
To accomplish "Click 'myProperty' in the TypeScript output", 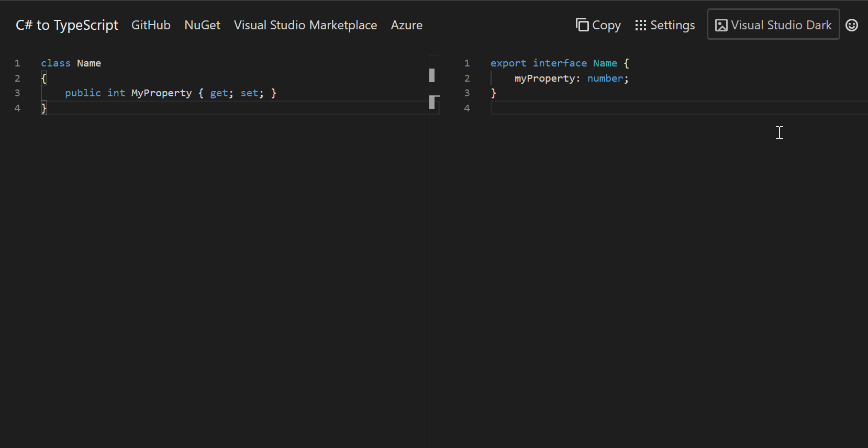I will pyautogui.click(x=544, y=79).
